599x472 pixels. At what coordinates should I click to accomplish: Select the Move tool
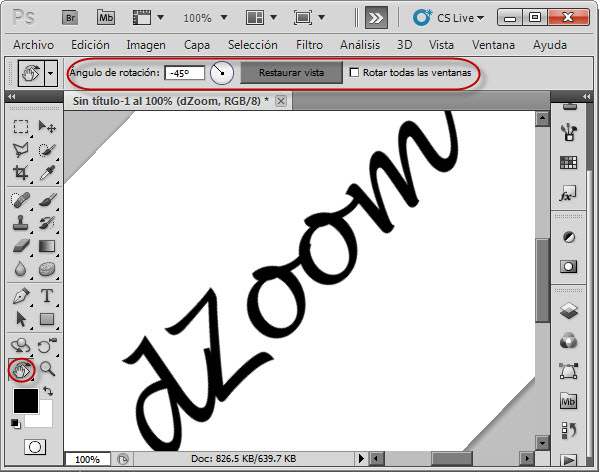(47, 126)
